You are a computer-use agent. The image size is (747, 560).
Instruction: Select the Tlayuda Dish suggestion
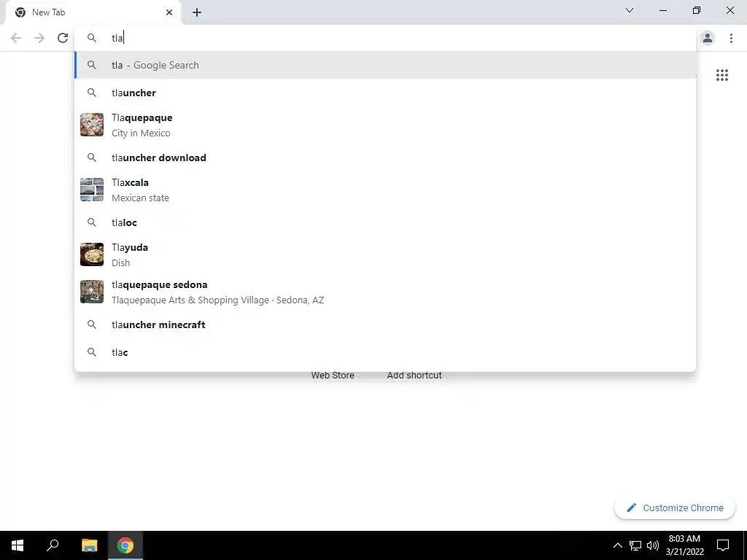coord(385,254)
